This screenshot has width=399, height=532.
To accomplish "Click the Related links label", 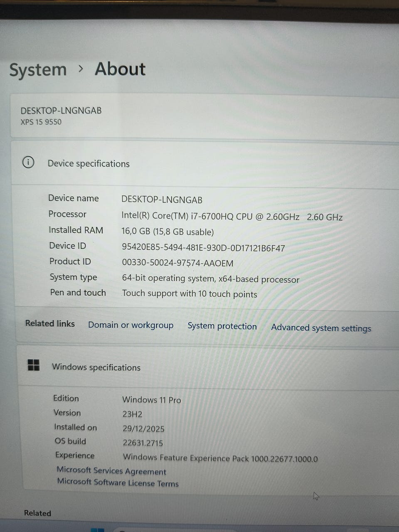I will coord(50,323).
